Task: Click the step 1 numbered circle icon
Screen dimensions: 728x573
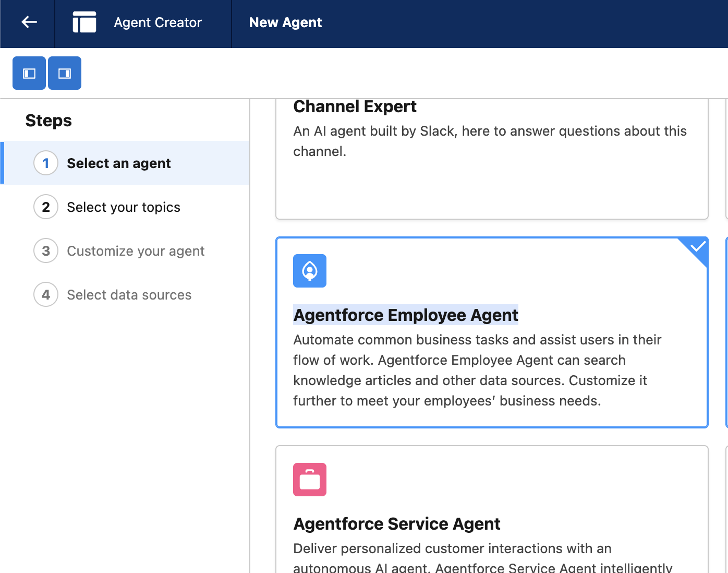Action: [x=46, y=163]
